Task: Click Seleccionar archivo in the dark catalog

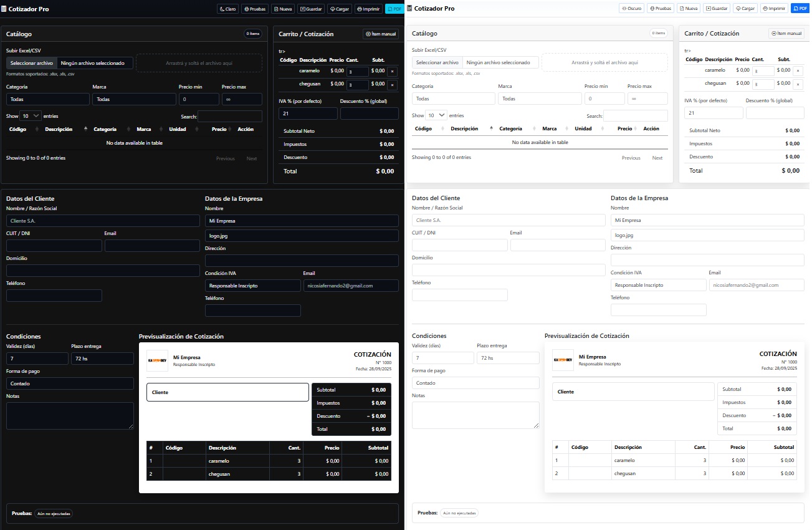Action: point(32,63)
